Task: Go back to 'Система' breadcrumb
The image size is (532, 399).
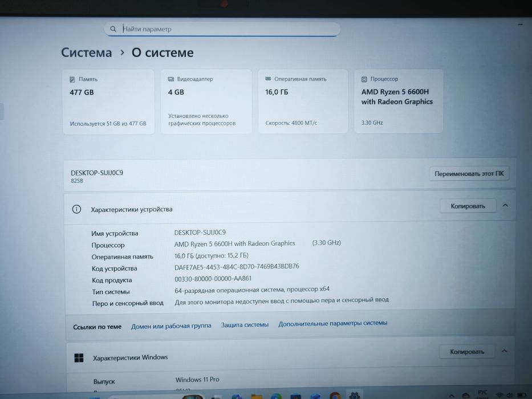Action: (x=87, y=52)
